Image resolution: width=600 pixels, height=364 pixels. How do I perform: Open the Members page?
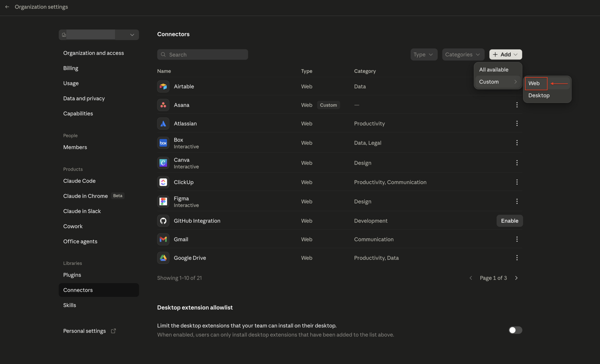pyautogui.click(x=75, y=148)
